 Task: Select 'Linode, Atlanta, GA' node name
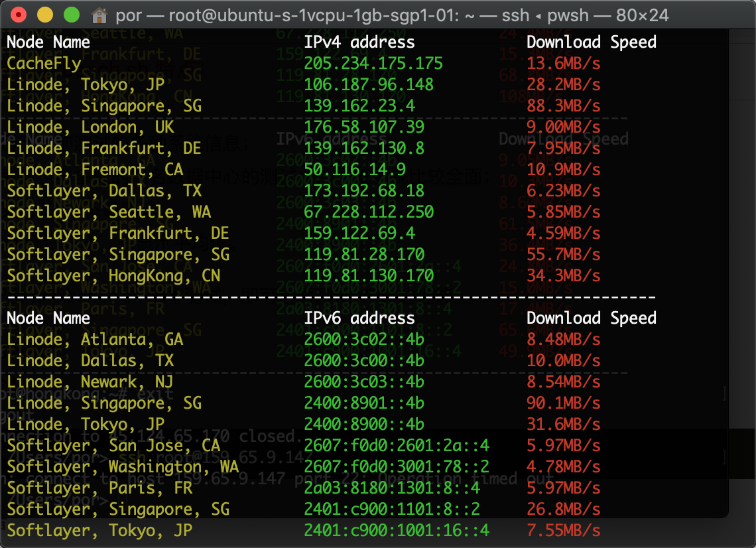tap(95, 340)
